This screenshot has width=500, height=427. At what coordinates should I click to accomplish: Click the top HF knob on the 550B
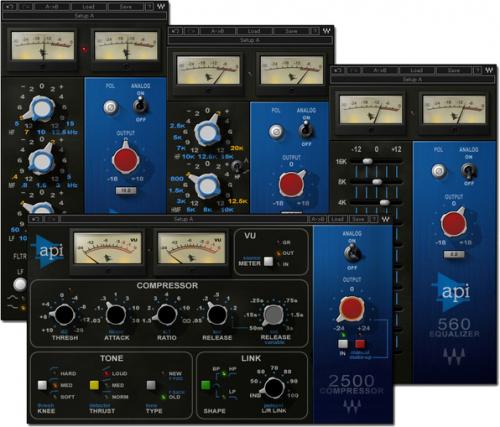[x=207, y=133]
